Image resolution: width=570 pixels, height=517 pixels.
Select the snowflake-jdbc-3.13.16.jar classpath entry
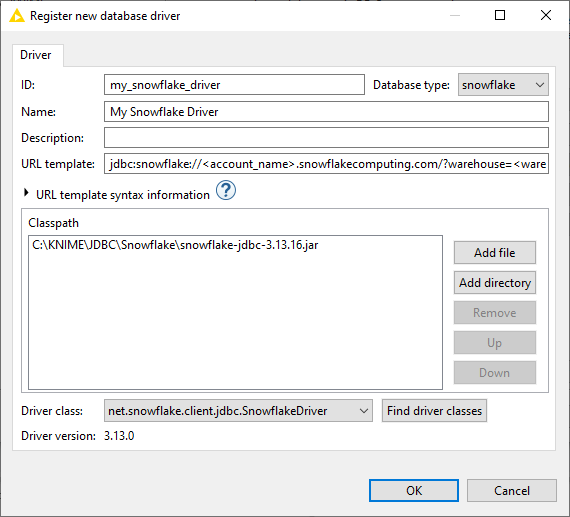(x=175, y=245)
